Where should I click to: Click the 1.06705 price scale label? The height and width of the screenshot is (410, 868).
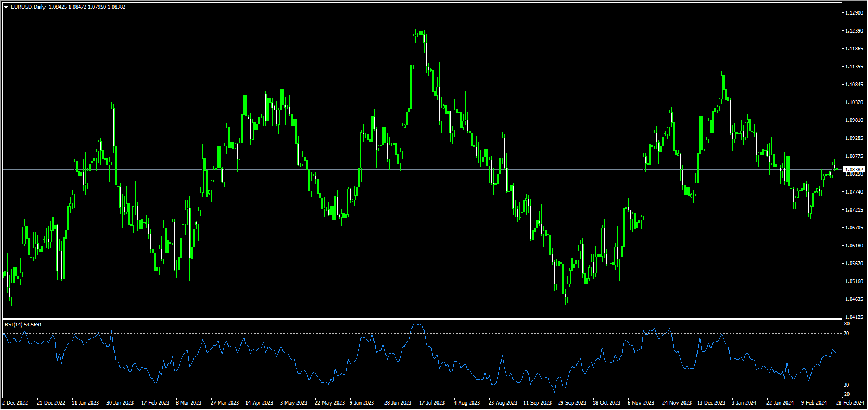click(854, 228)
